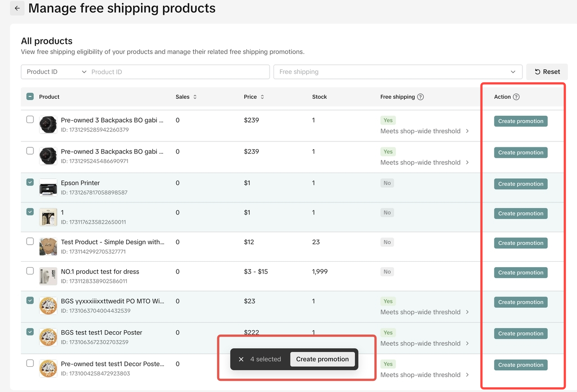Dismiss selection bar using the X icon
577x392 pixels.
[241, 359]
